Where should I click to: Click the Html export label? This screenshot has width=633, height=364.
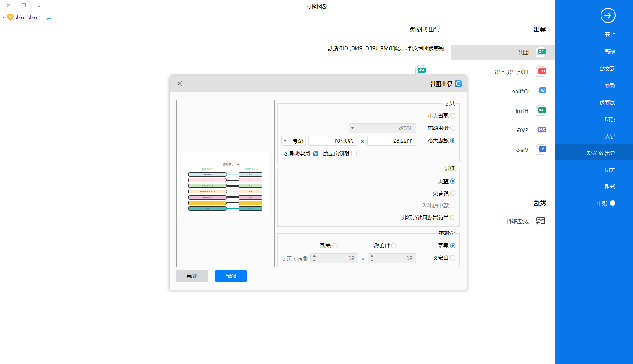pyautogui.click(x=522, y=111)
